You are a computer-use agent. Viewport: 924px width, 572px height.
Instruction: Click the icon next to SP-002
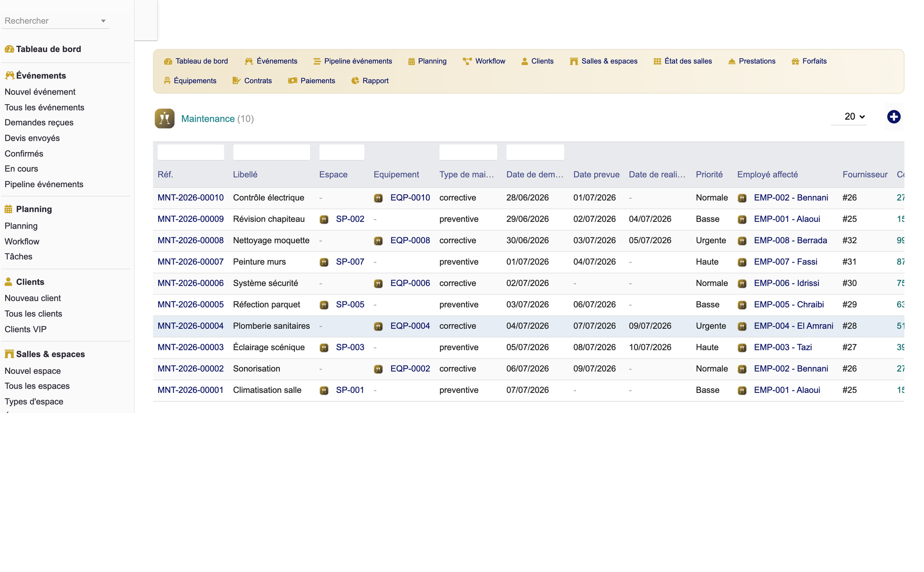324,219
